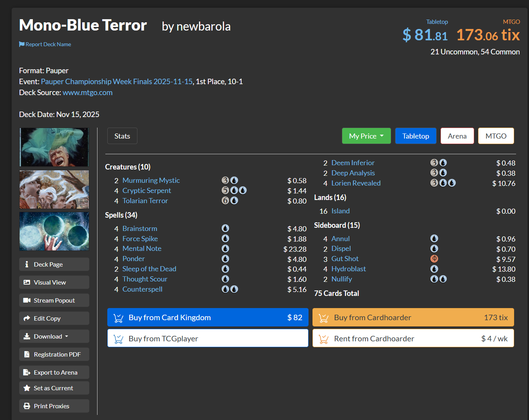
Task: Open the Nullify sideboard card link
Action: coord(341,279)
